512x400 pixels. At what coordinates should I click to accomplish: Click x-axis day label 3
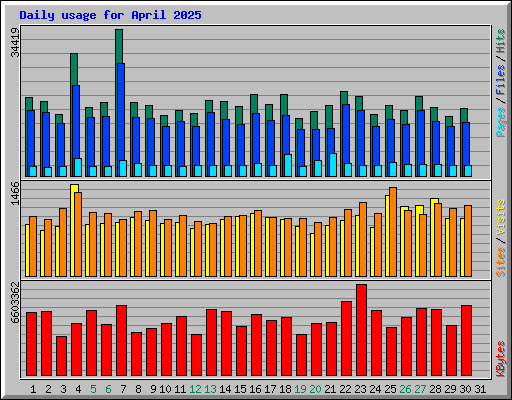[63, 389]
